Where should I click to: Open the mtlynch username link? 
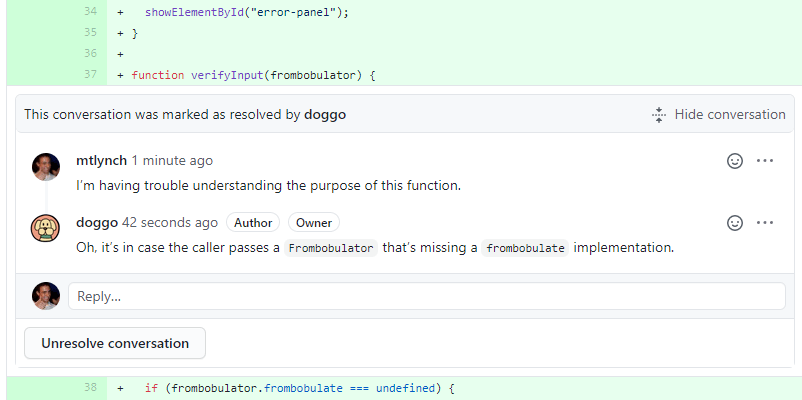(x=101, y=161)
